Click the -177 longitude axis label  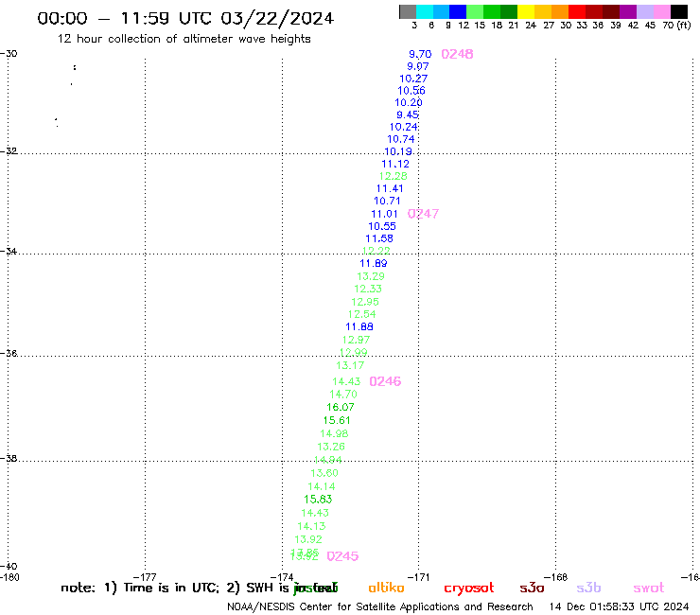[145, 577]
